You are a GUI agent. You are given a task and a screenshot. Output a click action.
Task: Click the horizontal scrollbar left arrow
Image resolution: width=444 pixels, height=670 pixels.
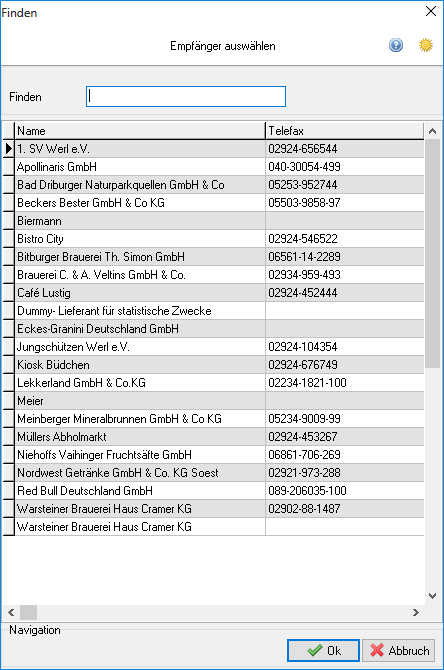click(11, 612)
